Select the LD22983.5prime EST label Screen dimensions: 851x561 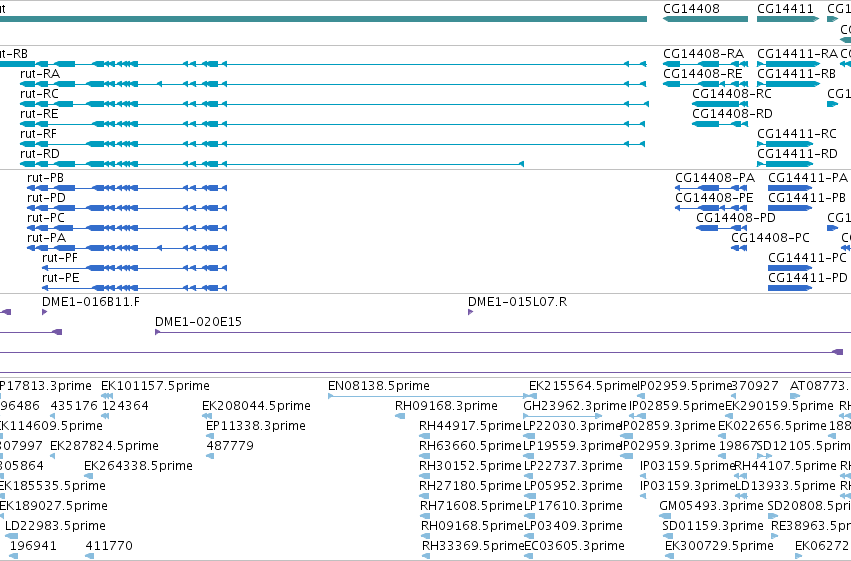click(x=55, y=527)
